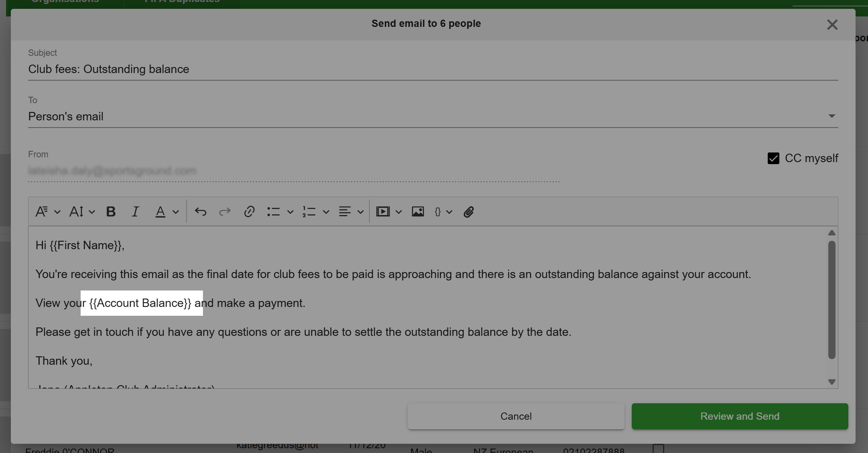Click the Subject input field

[x=433, y=69]
